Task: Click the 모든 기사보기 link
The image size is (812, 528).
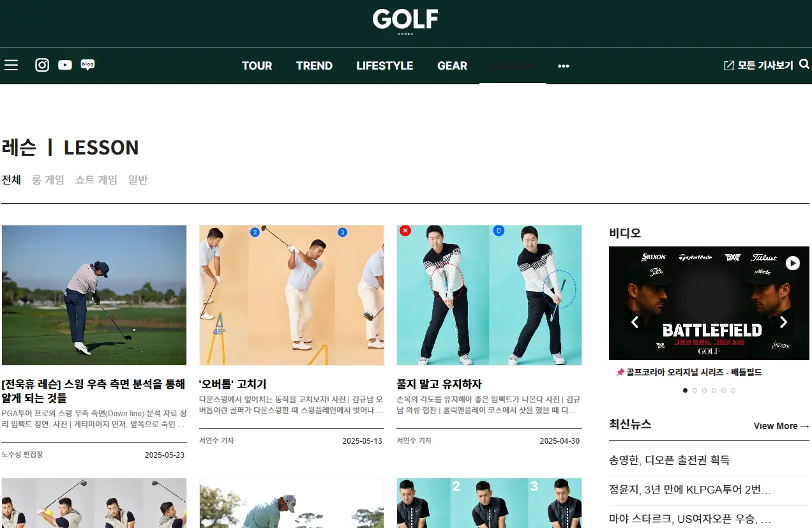Action: pyautogui.click(x=765, y=65)
